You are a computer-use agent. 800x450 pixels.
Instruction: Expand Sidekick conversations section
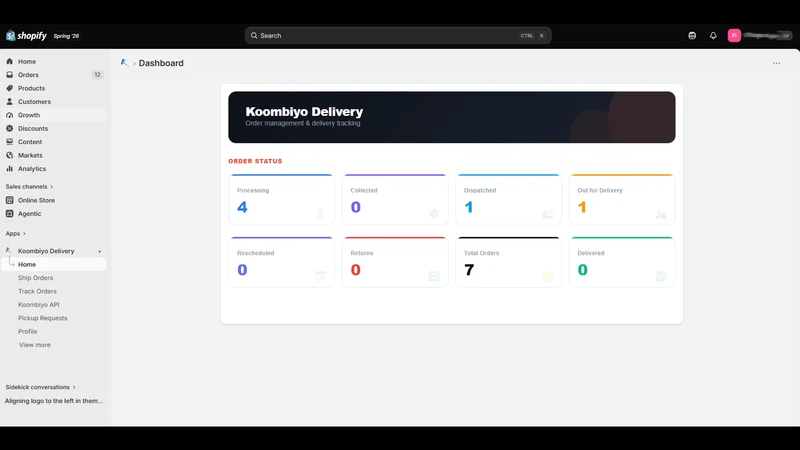click(x=40, y=387)
